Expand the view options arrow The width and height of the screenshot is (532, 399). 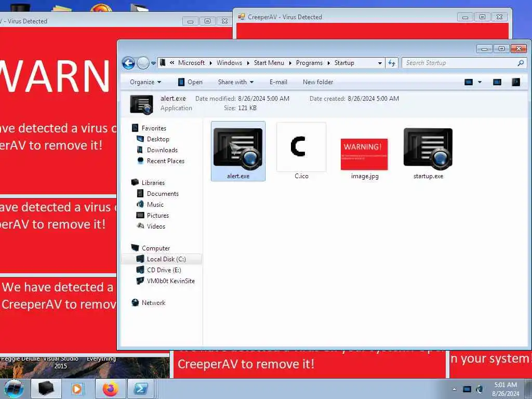point(480,82)
